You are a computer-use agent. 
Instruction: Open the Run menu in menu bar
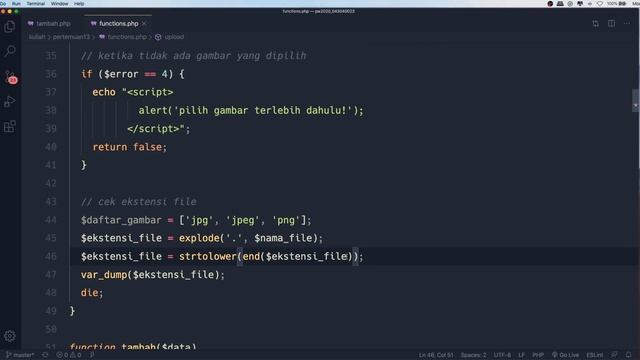coord(16,4)
